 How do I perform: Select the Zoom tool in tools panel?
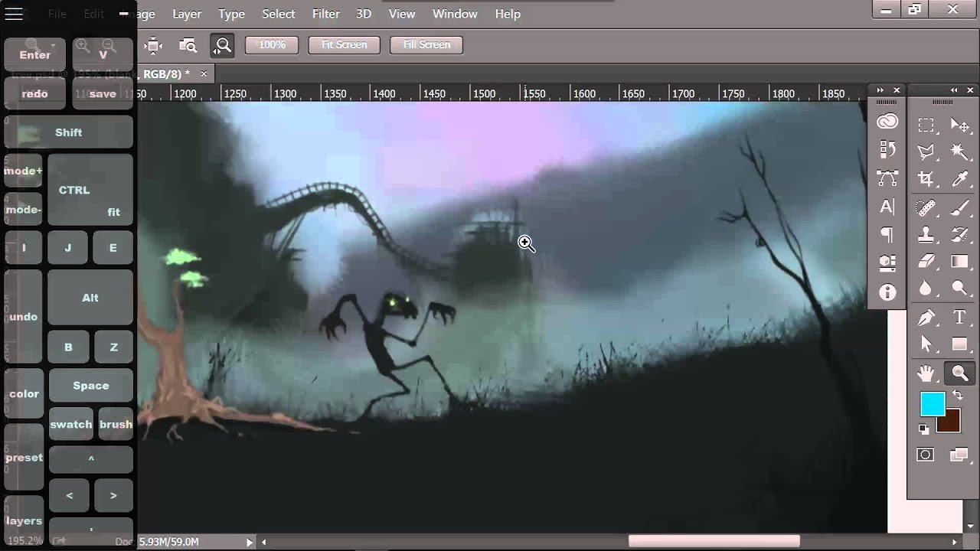pyautogui.click(x=959, y=373)
